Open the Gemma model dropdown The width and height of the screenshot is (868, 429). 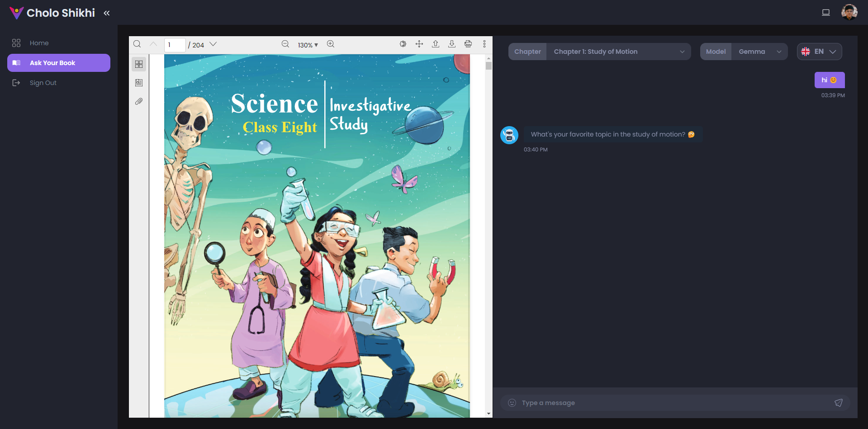pos(759,52)
